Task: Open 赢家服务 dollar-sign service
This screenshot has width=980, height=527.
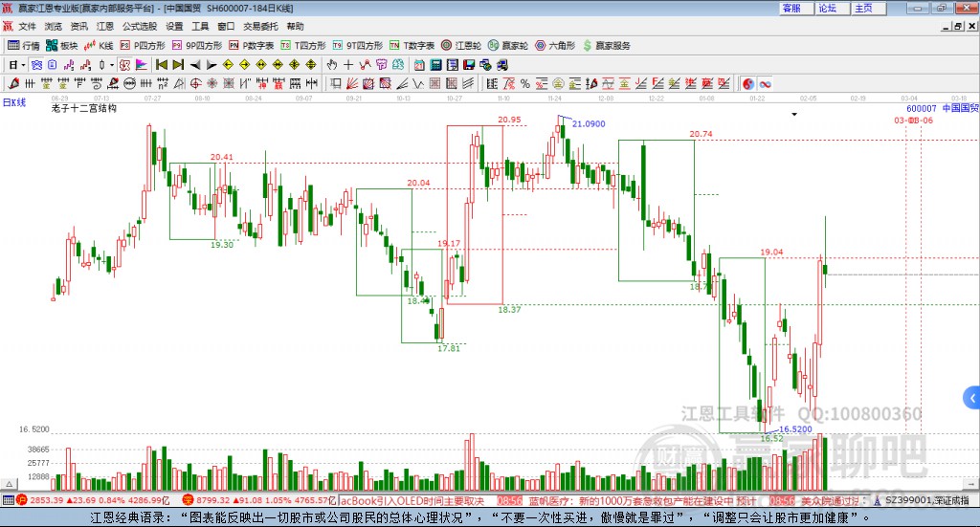Action: coord(606,46)
